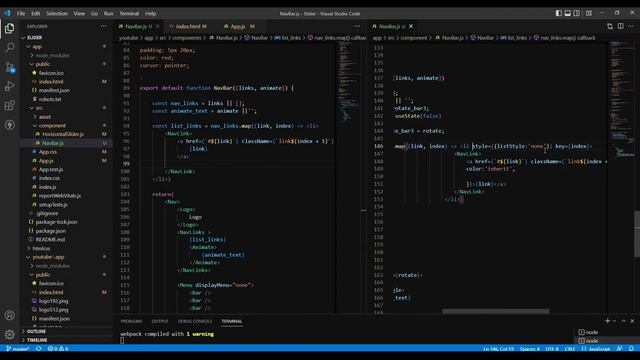The width and height of the screenshot is (640, 360).
Task: Switch to the OUTPUT panel tab
Action: click(160, 321)
